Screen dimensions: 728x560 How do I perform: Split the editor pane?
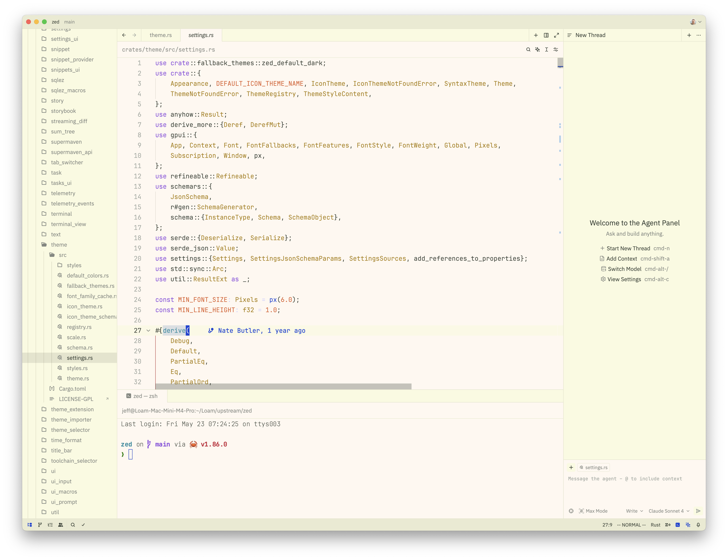546,35
